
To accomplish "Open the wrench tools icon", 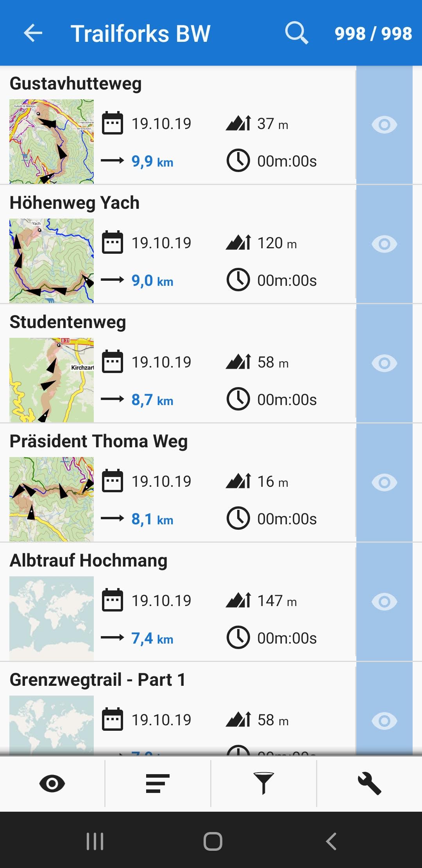I will tap(369, 784).
